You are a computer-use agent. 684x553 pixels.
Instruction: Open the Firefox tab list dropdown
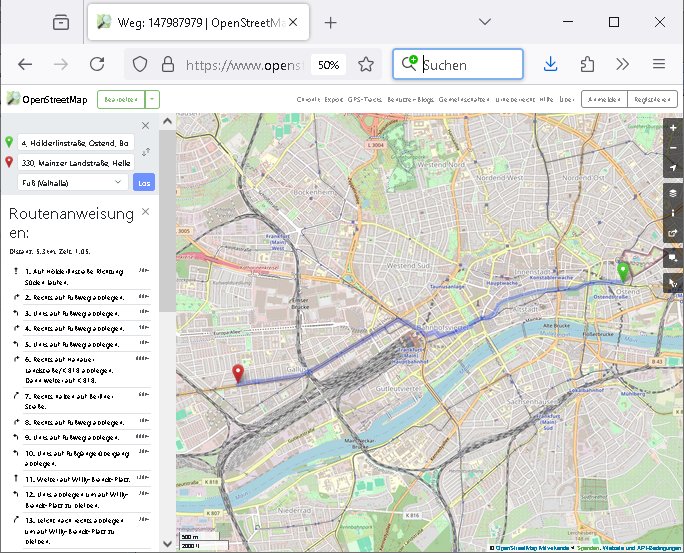click(485, 21)
